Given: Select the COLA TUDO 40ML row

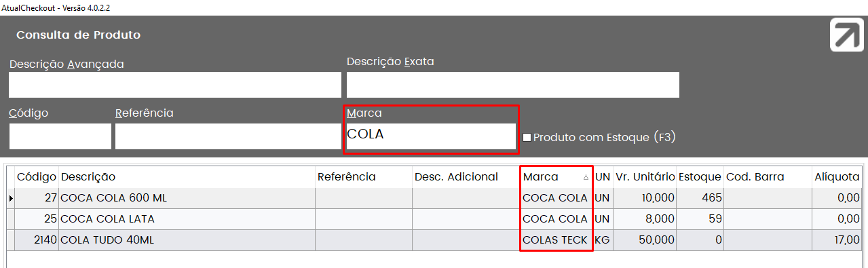Looking at the screenshot, I should [434, 240].
